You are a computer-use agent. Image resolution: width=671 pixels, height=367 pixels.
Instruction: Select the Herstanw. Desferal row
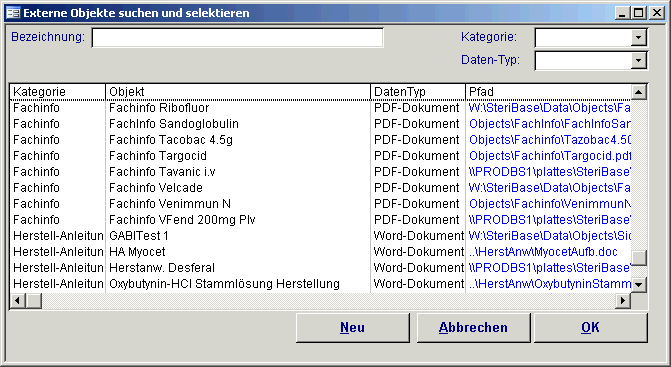coord(321,268)
